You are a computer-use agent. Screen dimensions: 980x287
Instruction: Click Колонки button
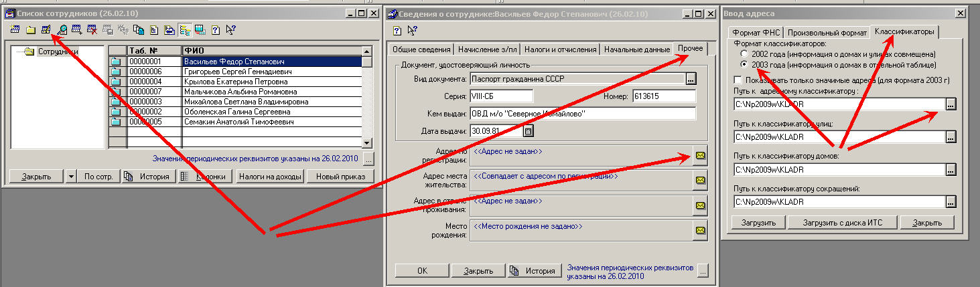(206, 177)
